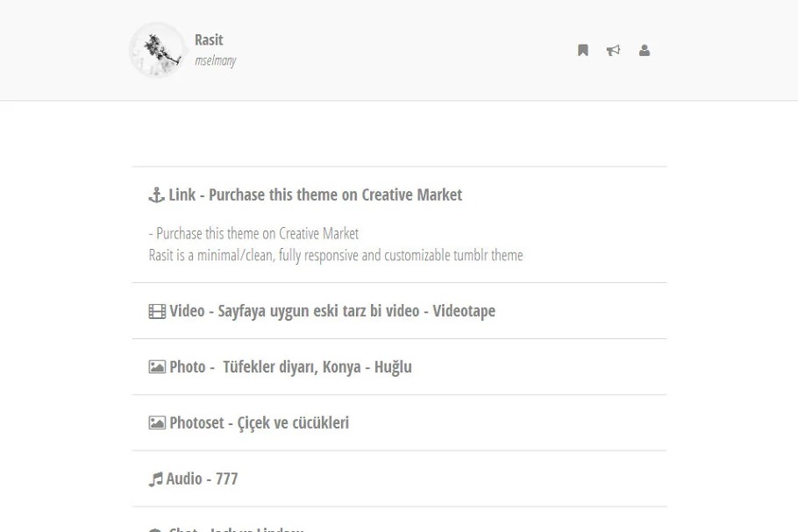Open the Audio - 777 post
The height and width of the screenshot is (532, 798).
[202, 479]
